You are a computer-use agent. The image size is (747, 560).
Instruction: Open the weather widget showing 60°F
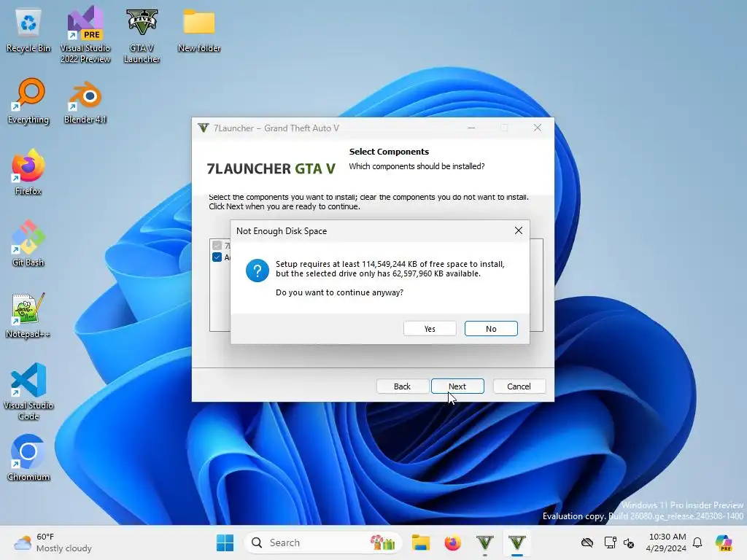click(53, 542)
